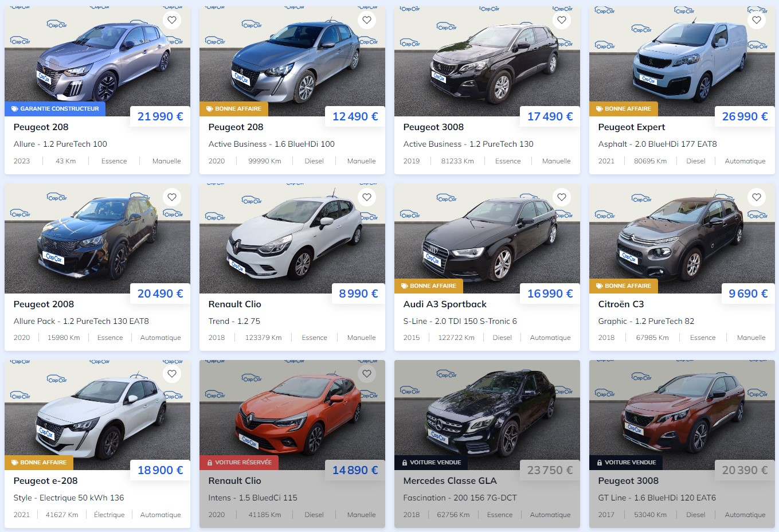Open photo of black Peugeot 2008

(x=97, y=238)
